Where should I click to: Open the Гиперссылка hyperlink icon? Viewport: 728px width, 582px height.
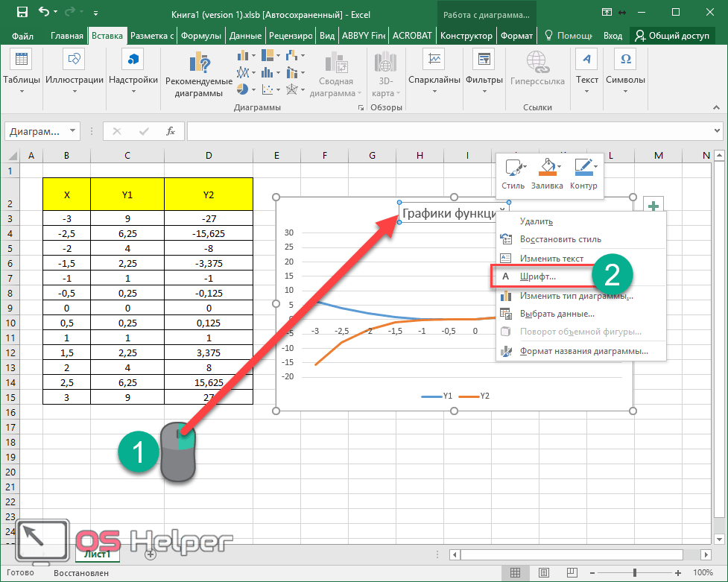tap(536, 69)
